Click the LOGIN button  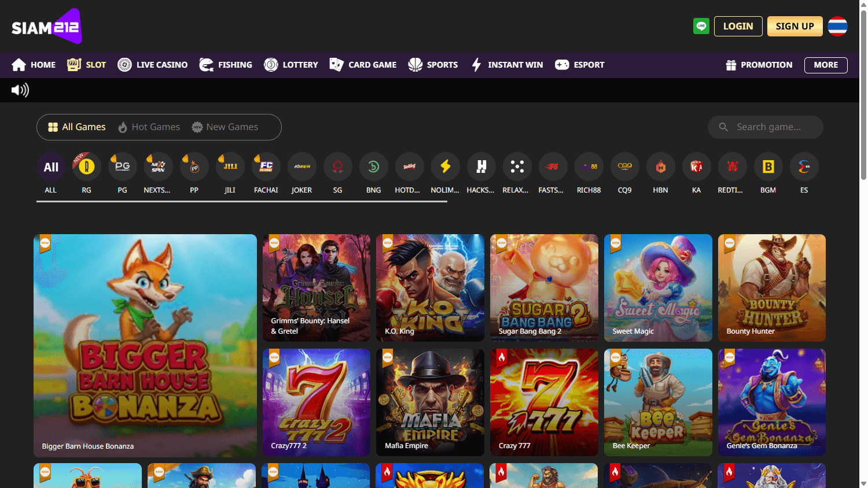738,26
